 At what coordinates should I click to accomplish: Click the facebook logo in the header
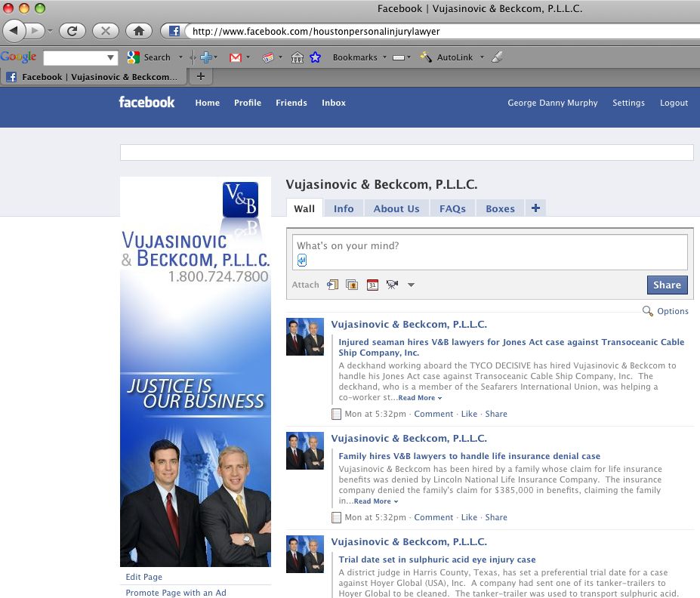coord(146,102)
